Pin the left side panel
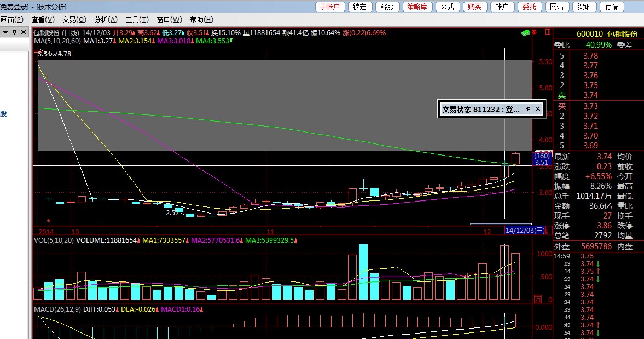644x339 pixels. pos(15,32)
